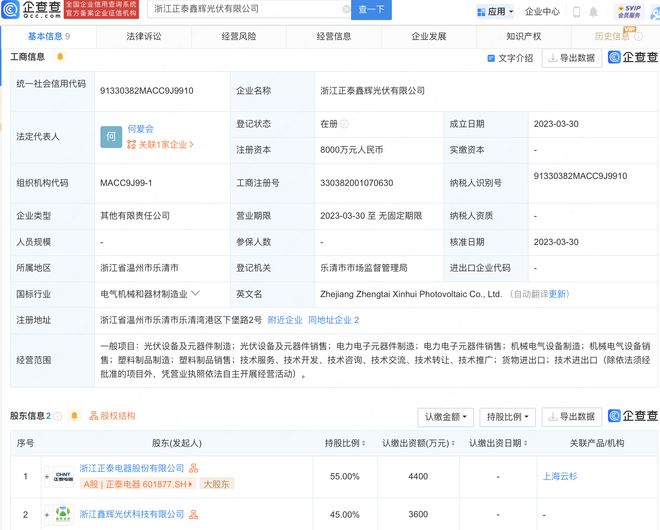The width and height of the screenshot is (660, 530).
Task: Click the 查一下 search button
Action: coord(372,9)
